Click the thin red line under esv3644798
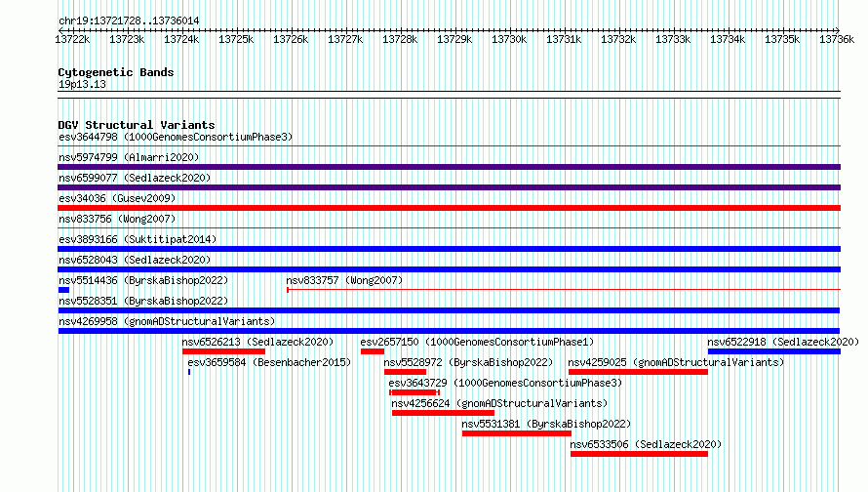This screenshot has width=868, height=492. click(449, 146)
